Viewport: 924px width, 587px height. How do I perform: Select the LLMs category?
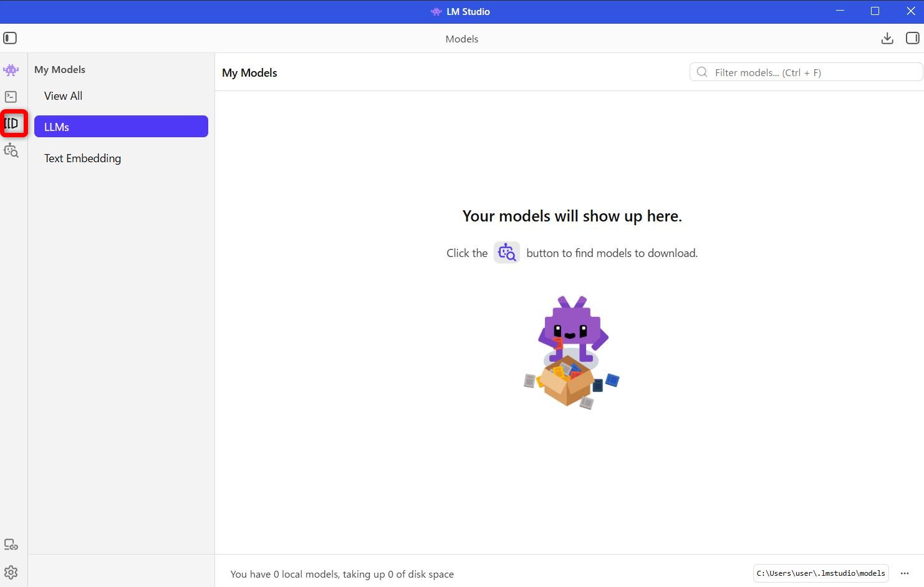(121, 127)
